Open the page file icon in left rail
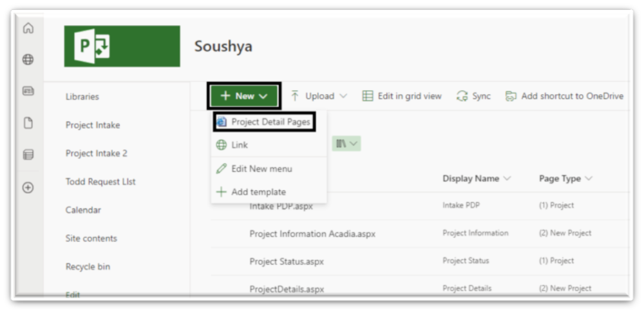Image resolution: width=644 pixels, height=313 pixels. point(28,123)
